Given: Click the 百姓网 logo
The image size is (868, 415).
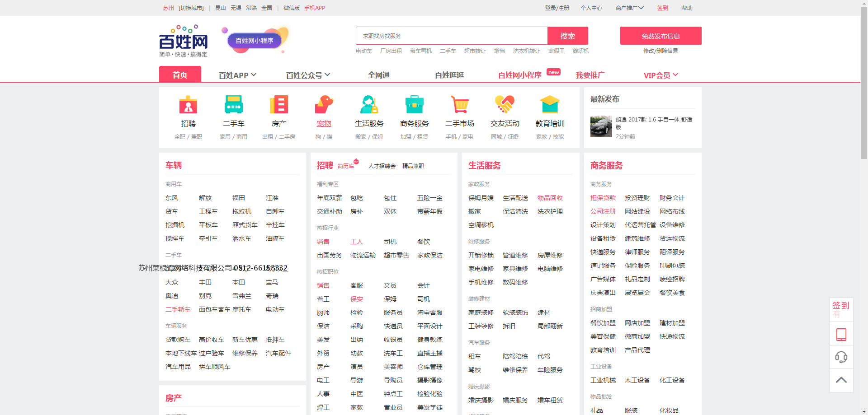Looking at the screenshot, I should tap(184, 42).
